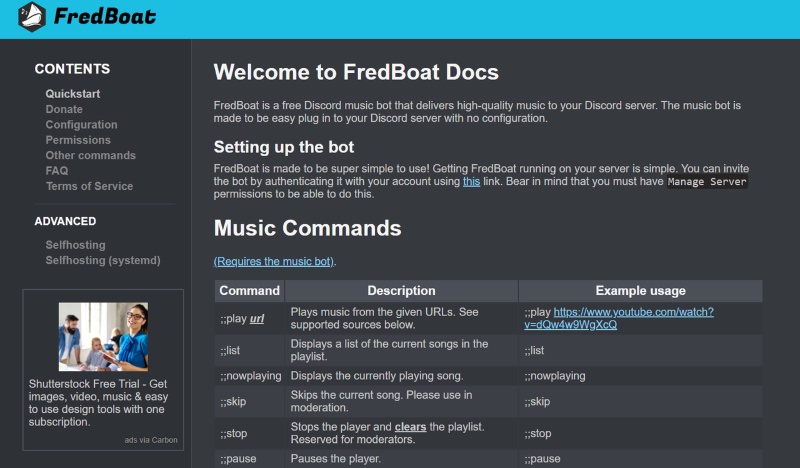The height and width of the screenshot is (468, 800).
Task: Click the FredBoat brand title text
Action: (105, 16)
